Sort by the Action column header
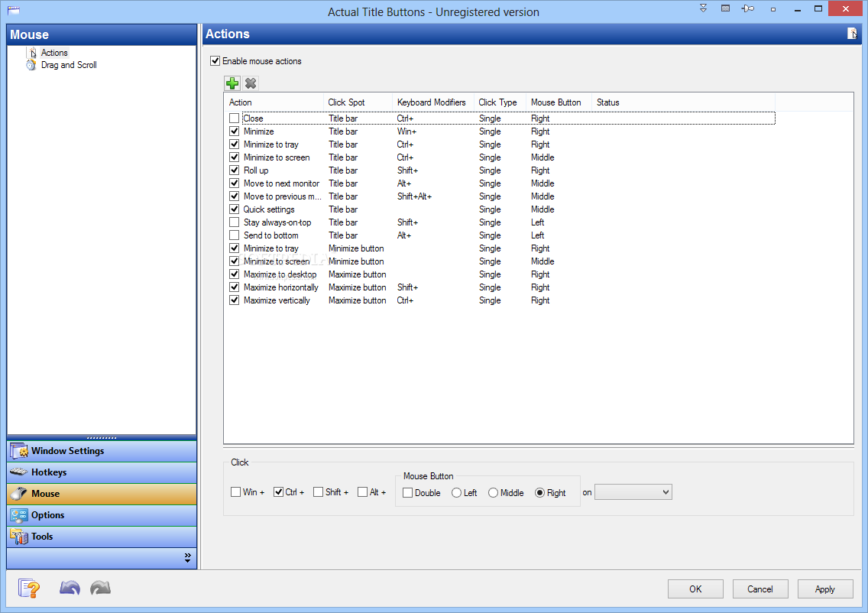The width and height of the screenshot is (868, 613). (x=274, y=102)
